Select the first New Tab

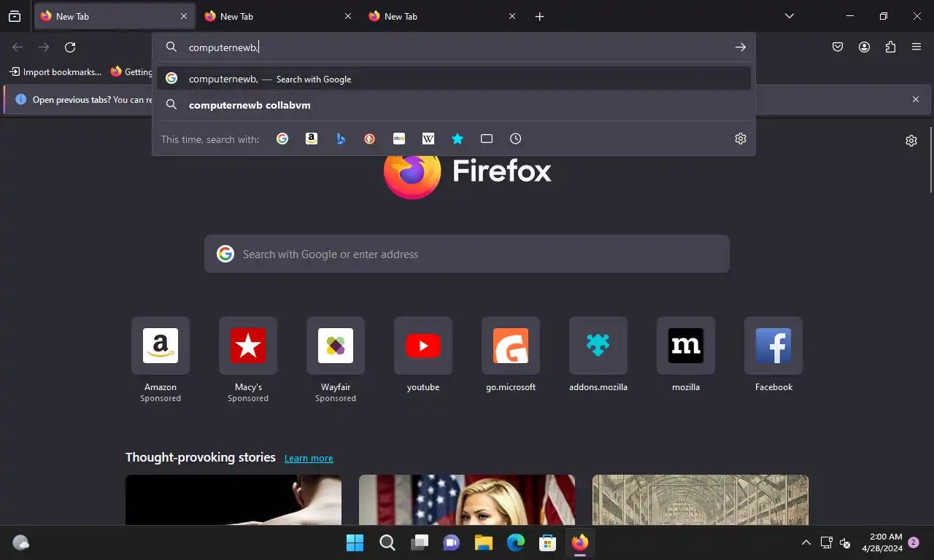[x=115, y=16]
